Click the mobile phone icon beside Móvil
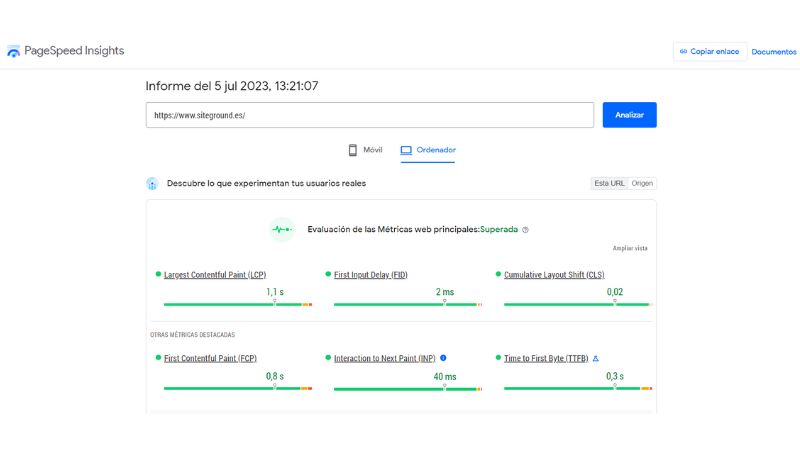 click(x=353, y=150)
